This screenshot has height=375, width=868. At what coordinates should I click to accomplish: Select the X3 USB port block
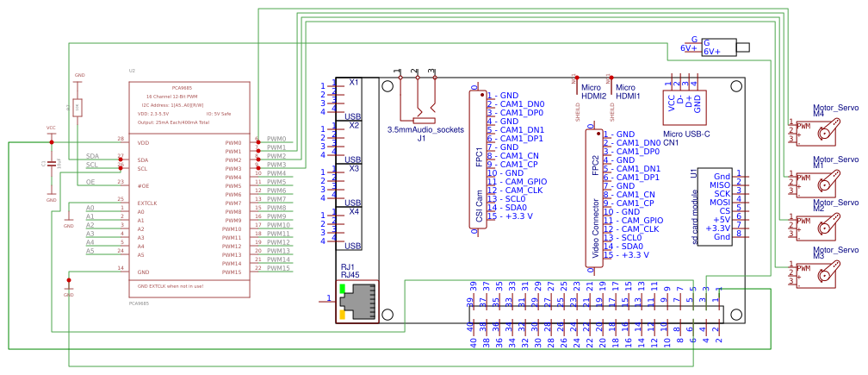[x=347, y=185]
